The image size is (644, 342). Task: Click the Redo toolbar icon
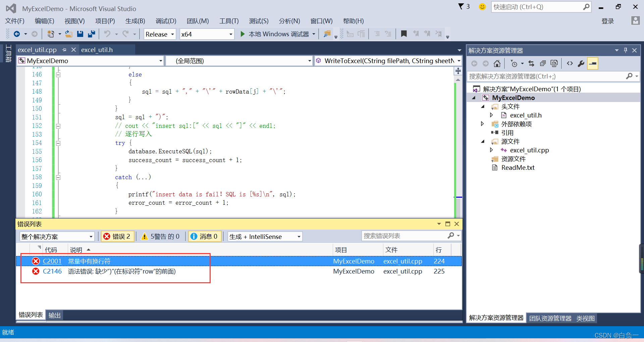click(x=125, y=34)
